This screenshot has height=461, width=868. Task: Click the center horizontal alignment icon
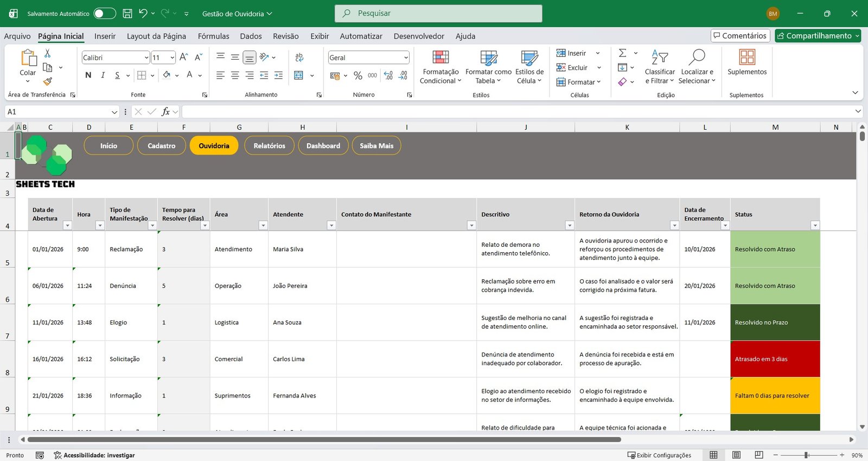pyautogui.click(x=235, y=75)
